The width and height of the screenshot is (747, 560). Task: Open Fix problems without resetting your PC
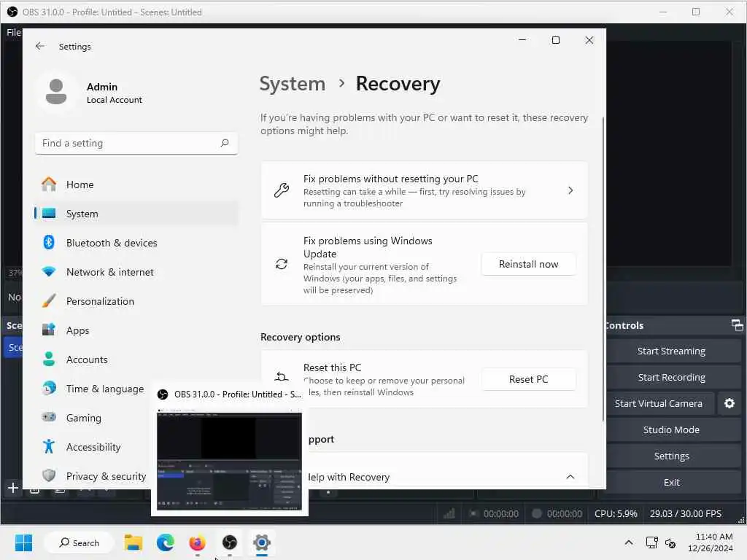(424, 190)
